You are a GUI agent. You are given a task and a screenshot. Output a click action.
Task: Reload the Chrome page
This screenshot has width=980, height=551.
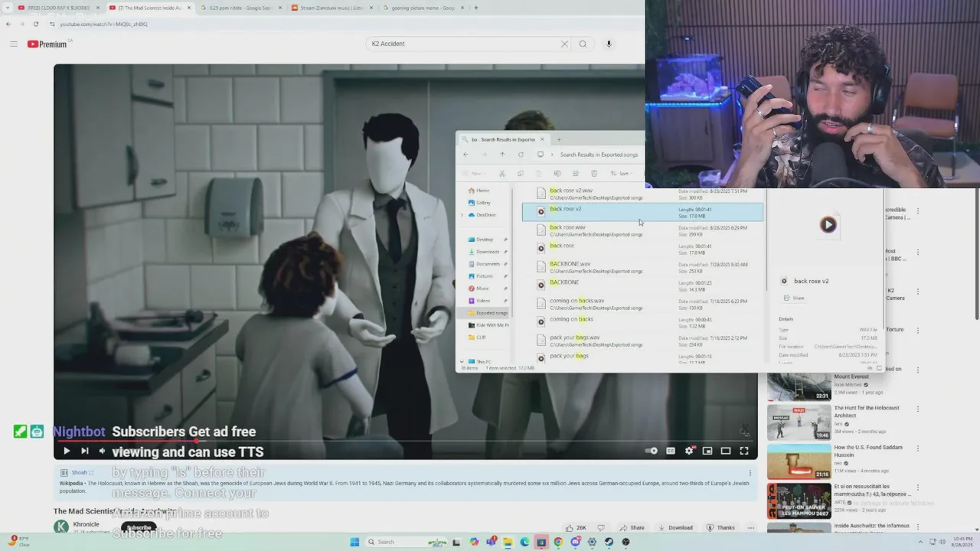35,24
